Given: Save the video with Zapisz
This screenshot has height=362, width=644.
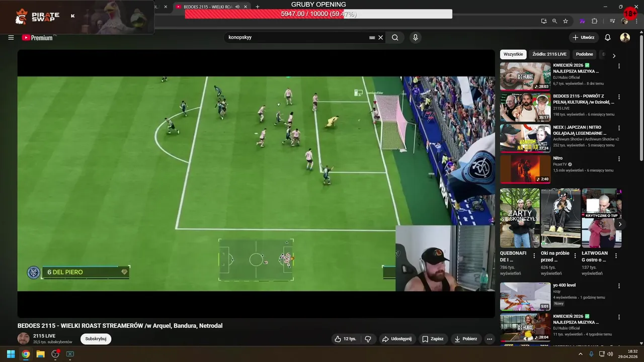Looking at the screenshot, I should (x=433, y=339).
